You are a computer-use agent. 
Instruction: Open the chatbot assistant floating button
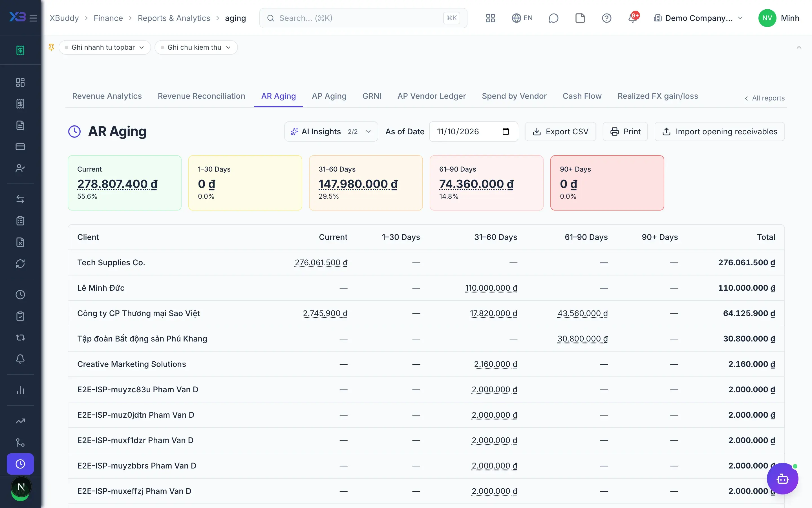[782, 478]
